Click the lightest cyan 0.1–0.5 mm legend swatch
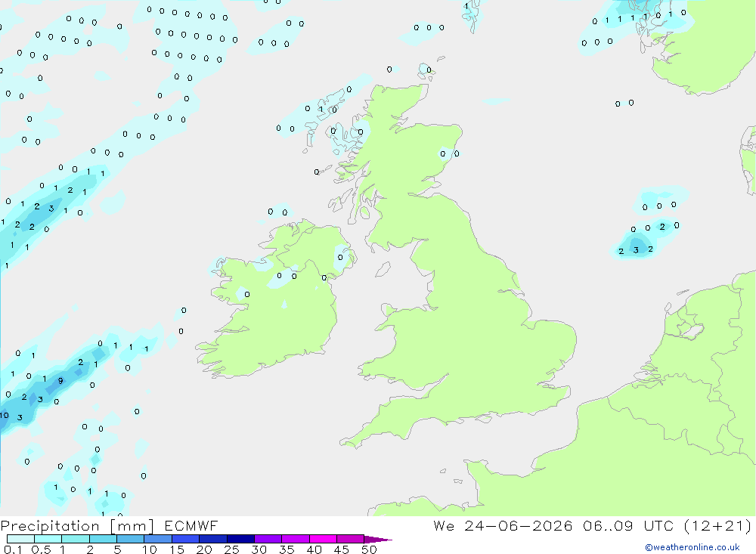The height and width of the screenshot is (554, 756). tap(20, 539)
